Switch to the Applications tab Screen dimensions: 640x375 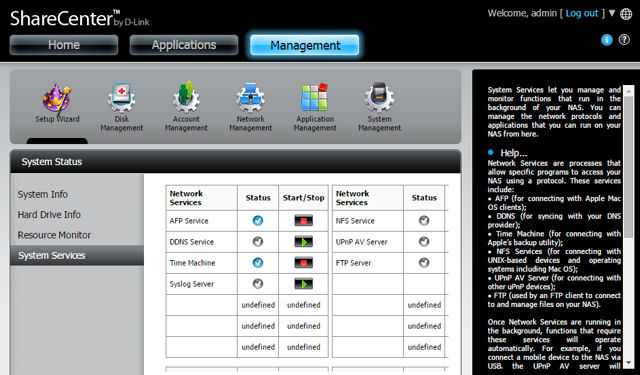(184, 45)
